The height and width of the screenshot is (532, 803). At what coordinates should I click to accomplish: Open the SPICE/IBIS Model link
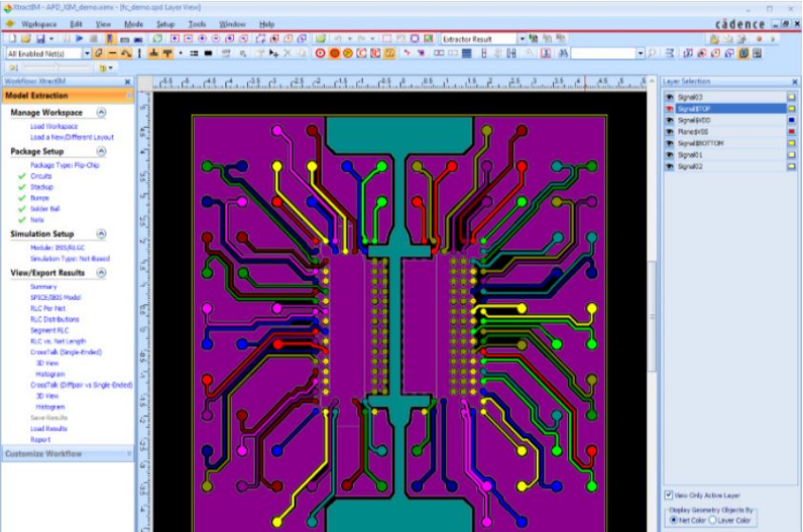55,297
